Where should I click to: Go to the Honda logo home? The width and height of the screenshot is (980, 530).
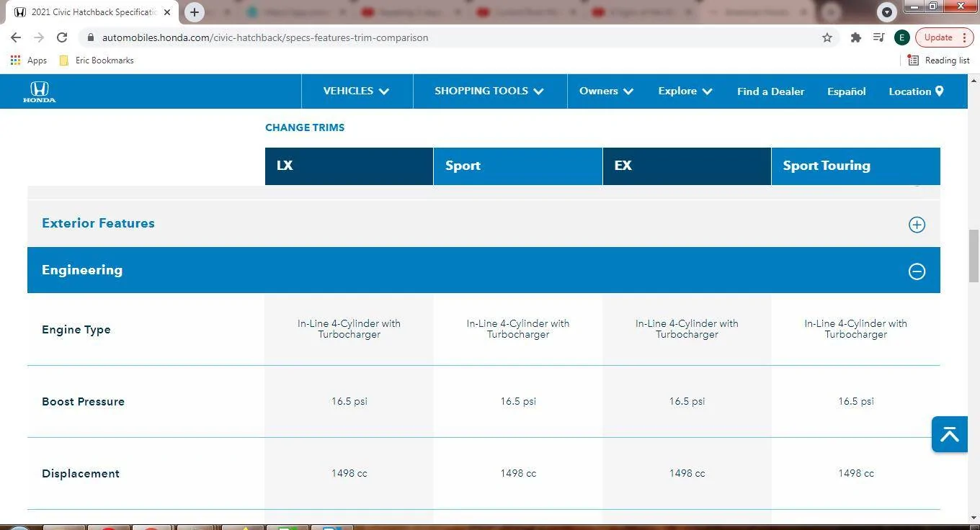39,92
